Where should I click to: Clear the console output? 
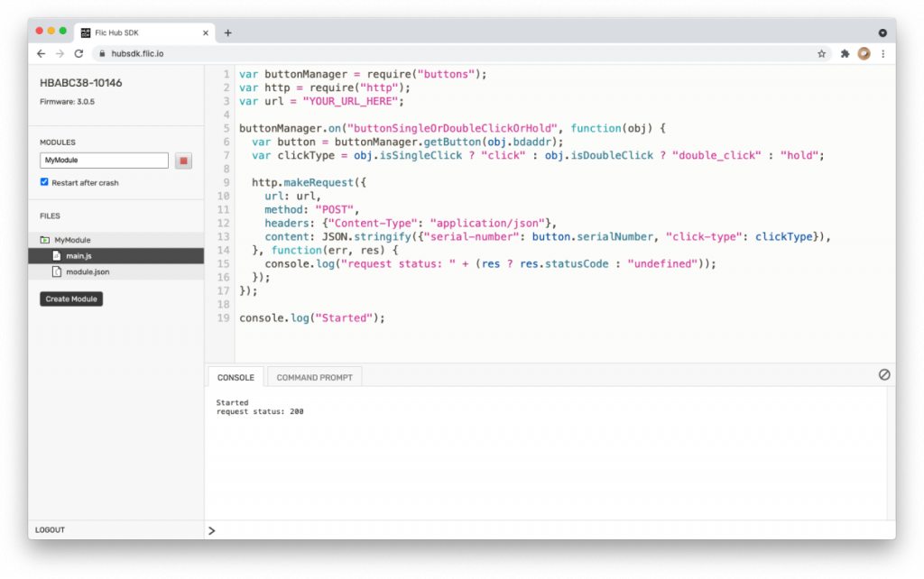[x=883, y=374]
